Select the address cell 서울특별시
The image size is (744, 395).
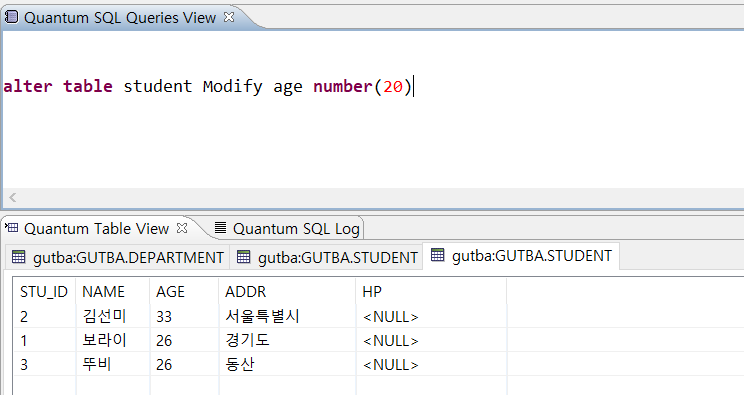[x=288, y=316]
